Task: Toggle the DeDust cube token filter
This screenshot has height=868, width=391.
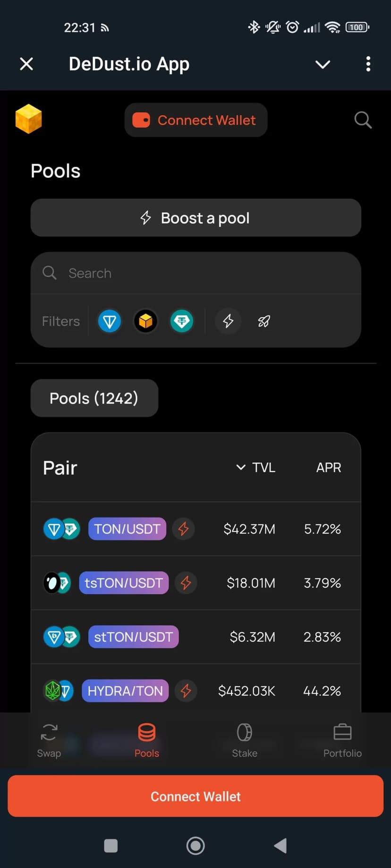Action: pyautogui.click(x=145, y=321)
